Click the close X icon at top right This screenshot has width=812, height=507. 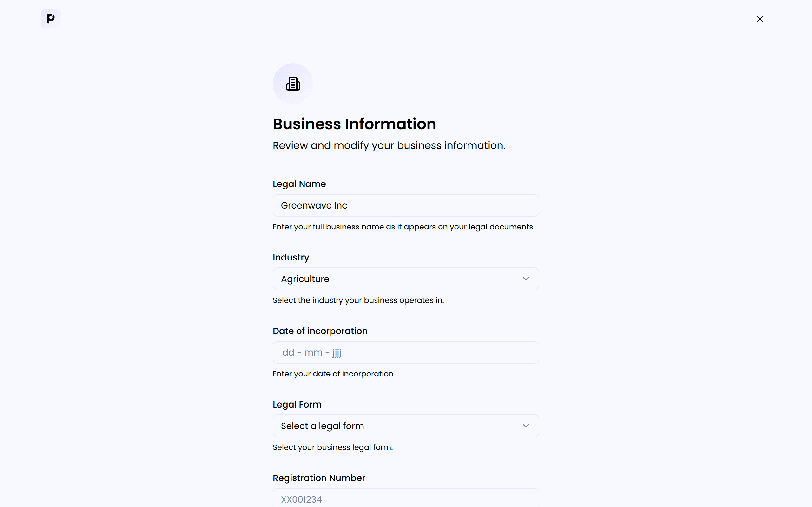(760, 19)
